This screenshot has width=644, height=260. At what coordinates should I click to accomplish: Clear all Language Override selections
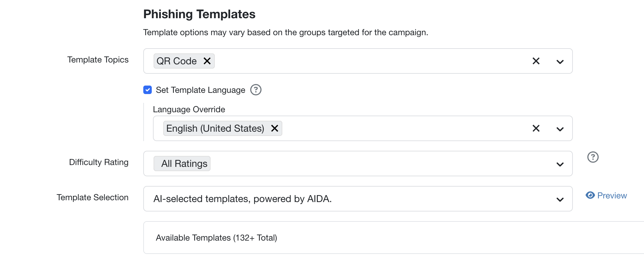pos(536,128)
